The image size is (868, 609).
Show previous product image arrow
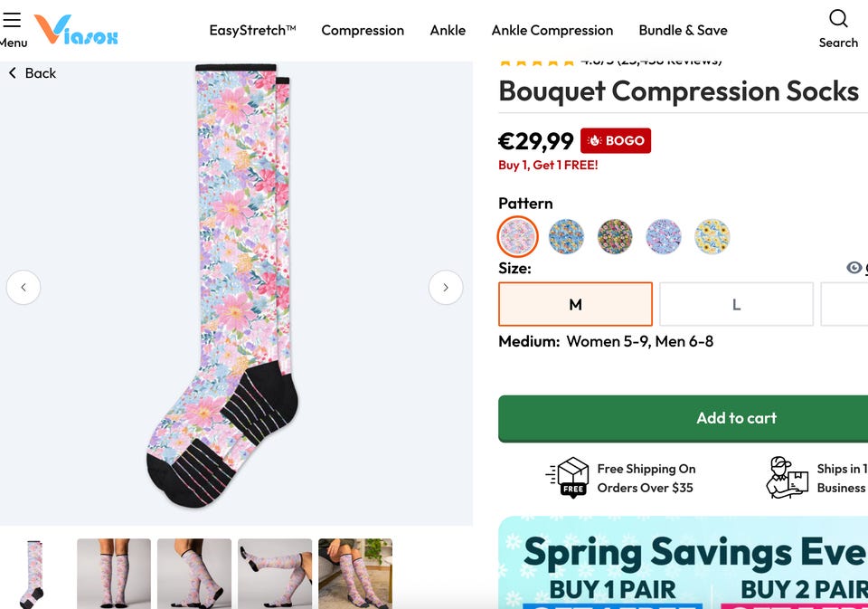tap(24, 288)
